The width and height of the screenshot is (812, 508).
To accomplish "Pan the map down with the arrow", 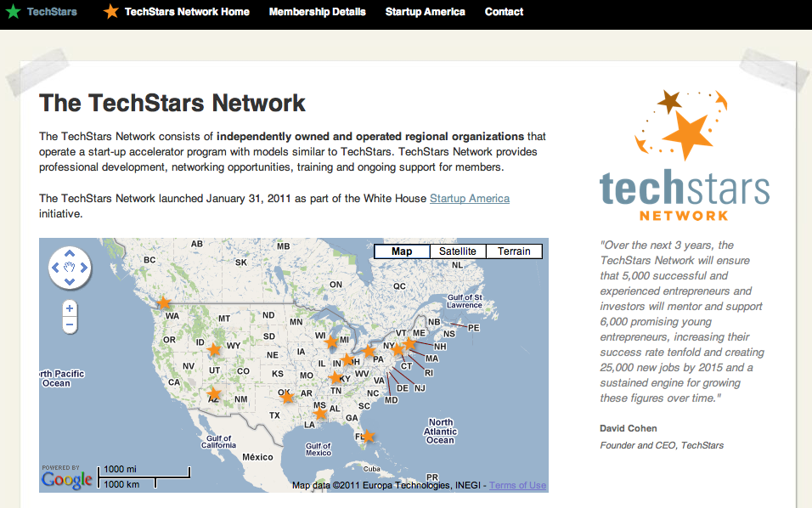I will 70,282.
